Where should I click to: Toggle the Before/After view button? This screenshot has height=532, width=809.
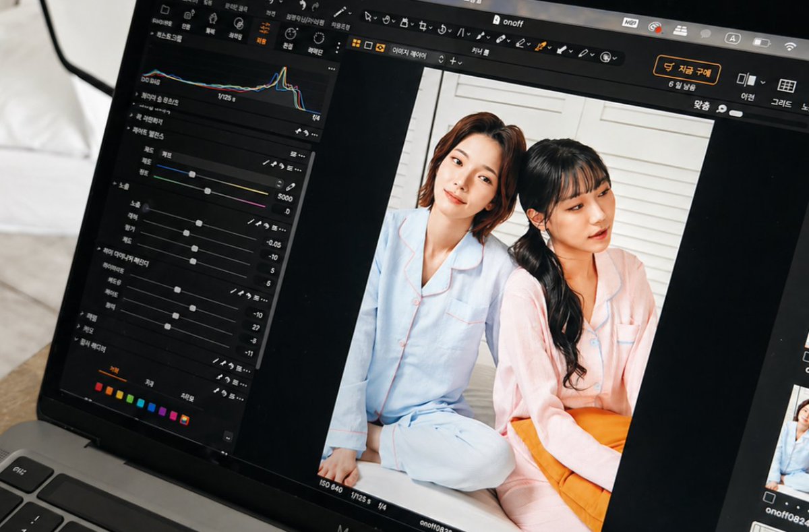[746, 80]
